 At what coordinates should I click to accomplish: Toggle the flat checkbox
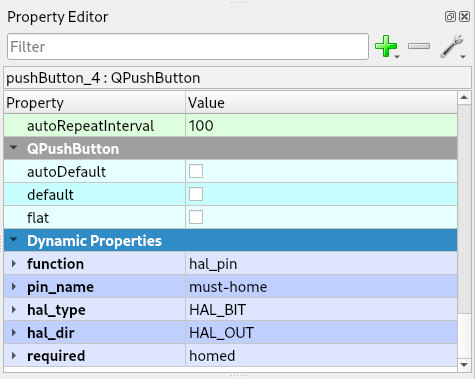click(196, 217)
